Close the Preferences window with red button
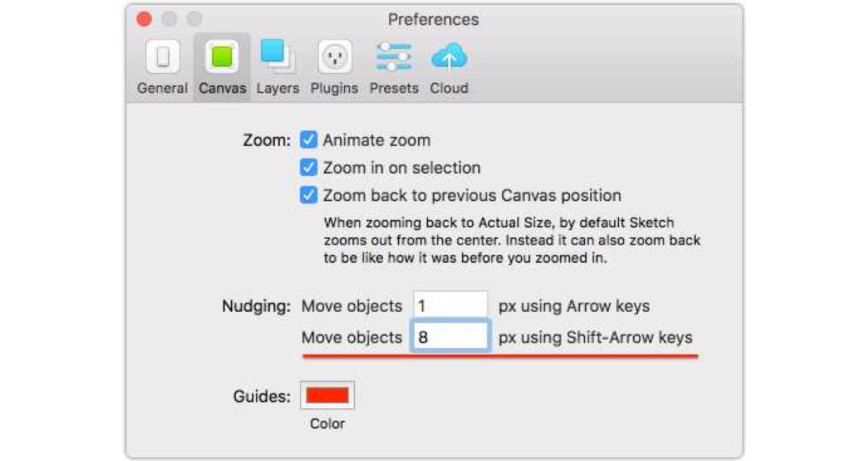Screen dimensions: 868x461 [145, 20]
